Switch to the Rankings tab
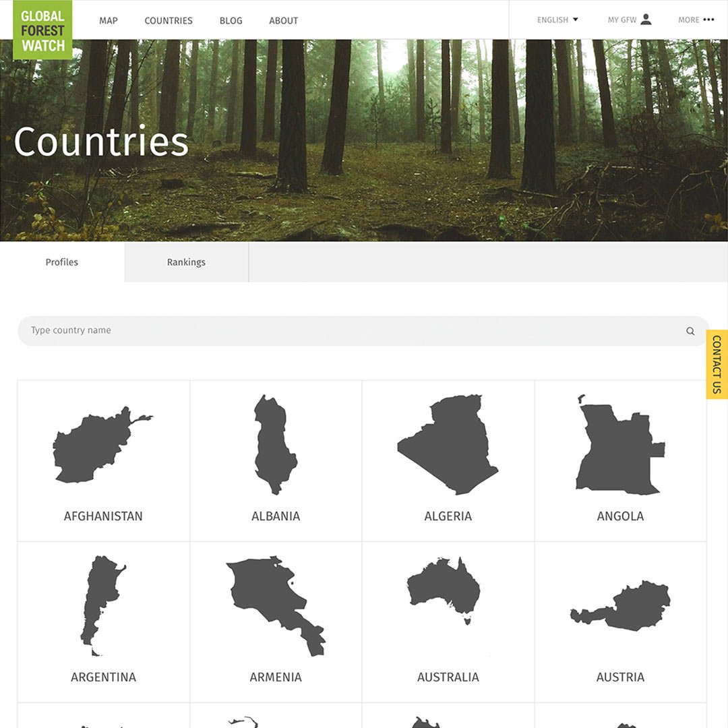 (186, 262)
